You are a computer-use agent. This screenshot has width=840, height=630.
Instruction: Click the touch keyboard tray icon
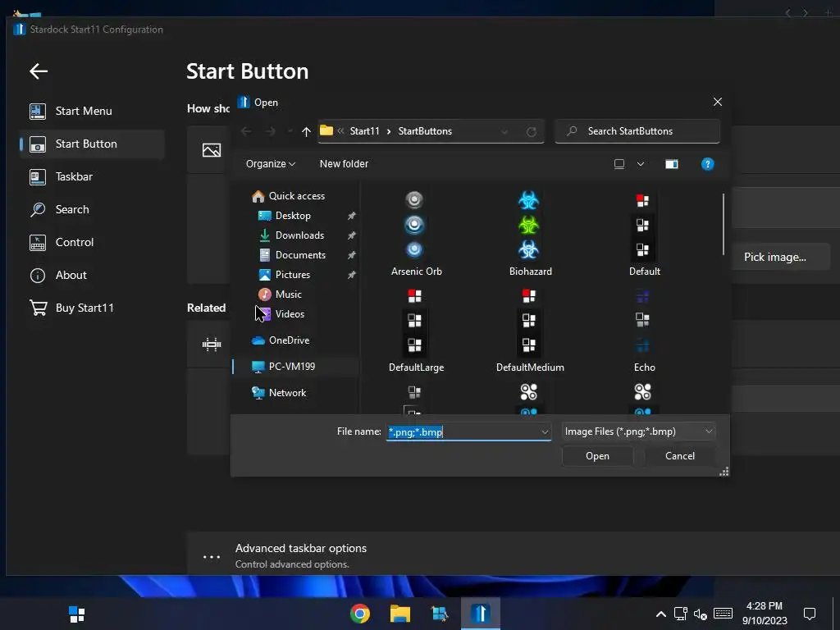723,614
